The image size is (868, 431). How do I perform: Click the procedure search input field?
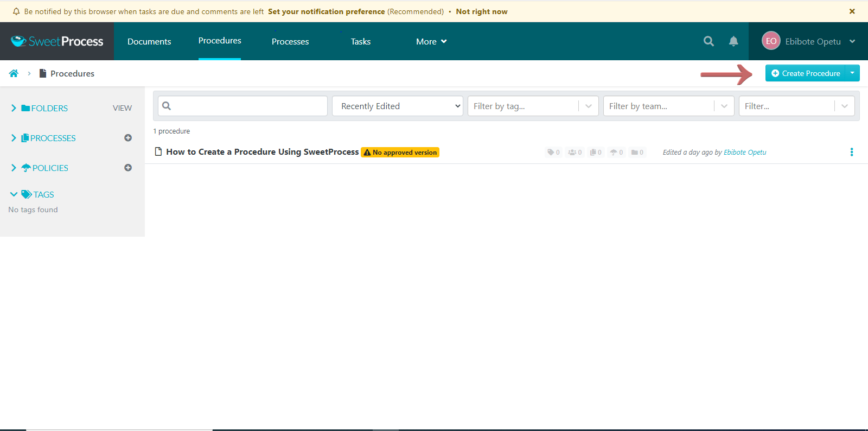coord(242,106)
